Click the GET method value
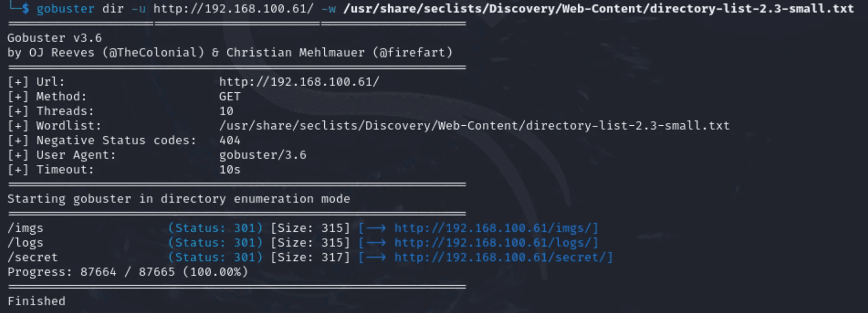Screen dimensions: 868x313 point(230,96)
